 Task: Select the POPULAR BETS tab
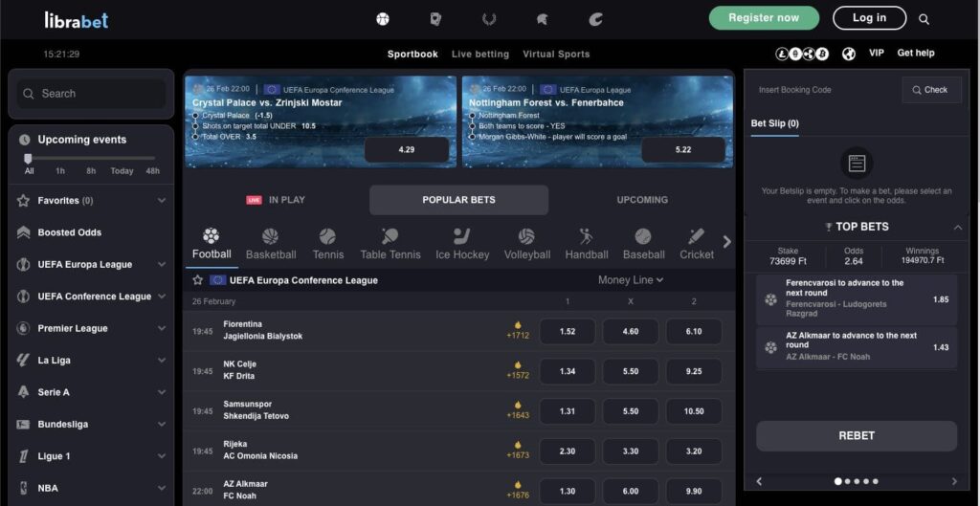[458, 200]
